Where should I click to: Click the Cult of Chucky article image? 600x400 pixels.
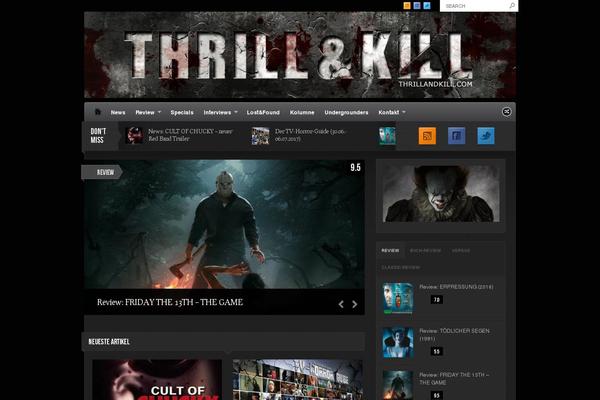pos(157,380)
